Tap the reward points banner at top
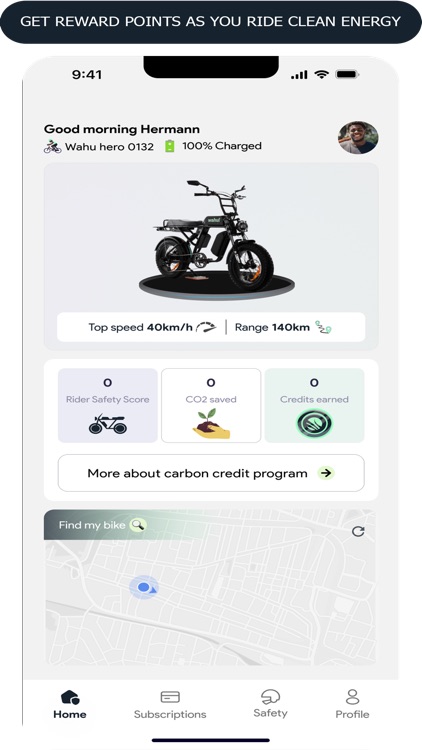Screen dimensions: 422x750 tap(211, 22)
